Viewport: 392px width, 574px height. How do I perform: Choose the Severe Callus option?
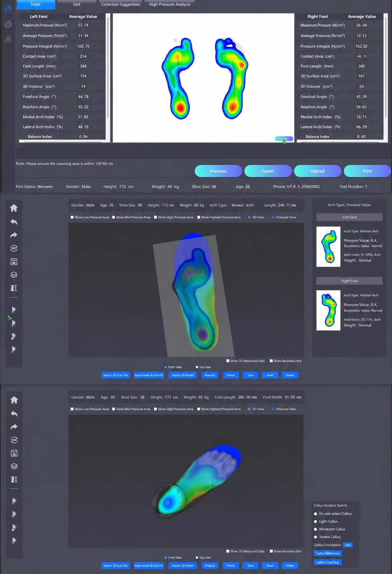[315, 537]
